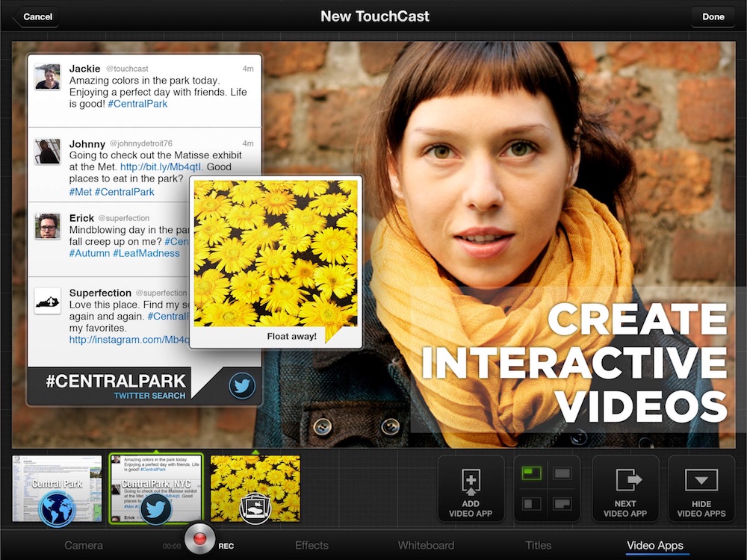The image size is (747, 560).
Task: Select the bottom-right layout position option
Action: (562, 504)
